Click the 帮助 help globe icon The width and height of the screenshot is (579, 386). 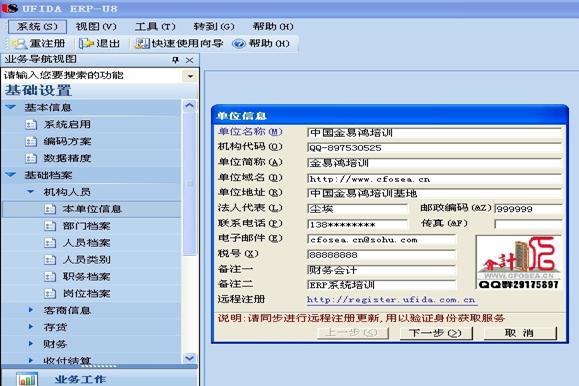pos(239,44)
